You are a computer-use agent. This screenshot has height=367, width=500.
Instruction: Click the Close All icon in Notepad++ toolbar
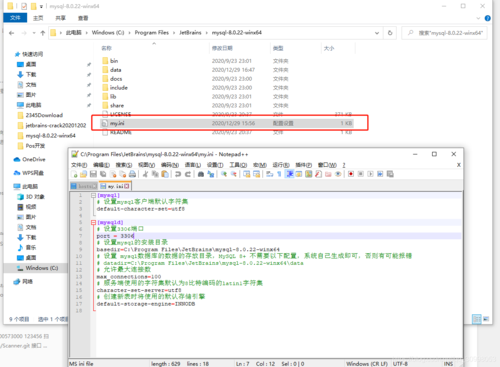coord(123,174)
